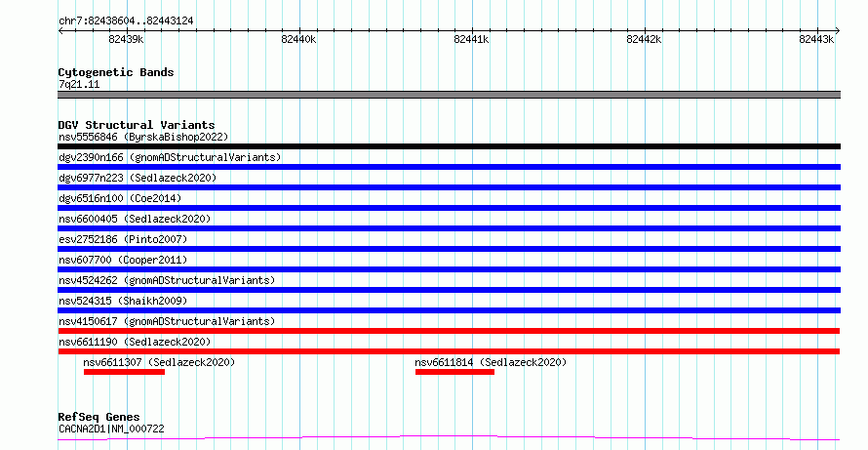The image size is (868, 450).
Task: Click the blue nsv6600405 variant bar
Action: click(449, 228)
